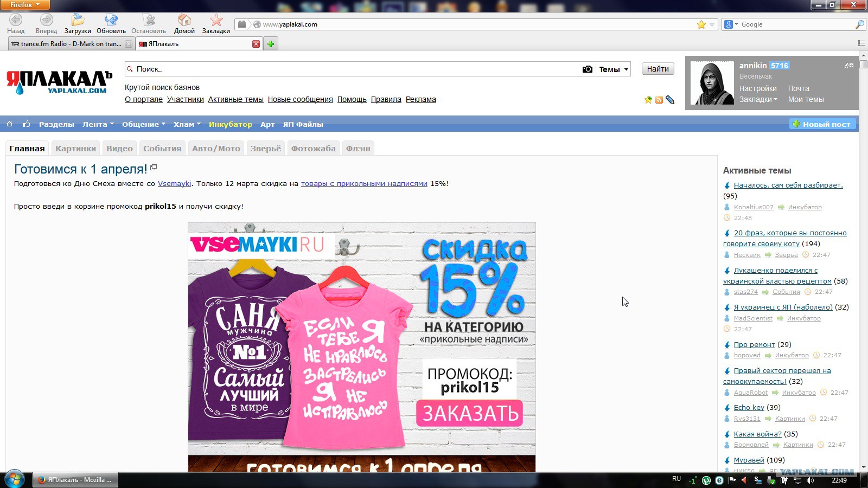Star the current page in the address bar
868x488 pixels.
(x=701, y=24)
